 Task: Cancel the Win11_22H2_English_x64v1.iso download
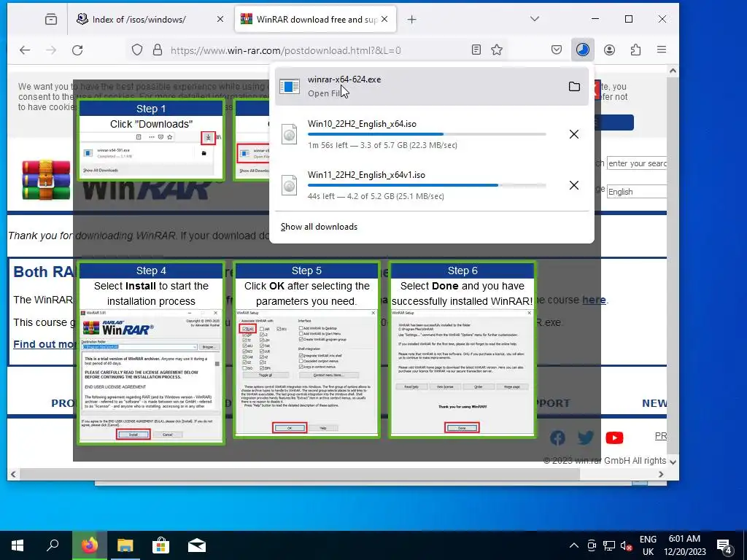pos(574,185)
